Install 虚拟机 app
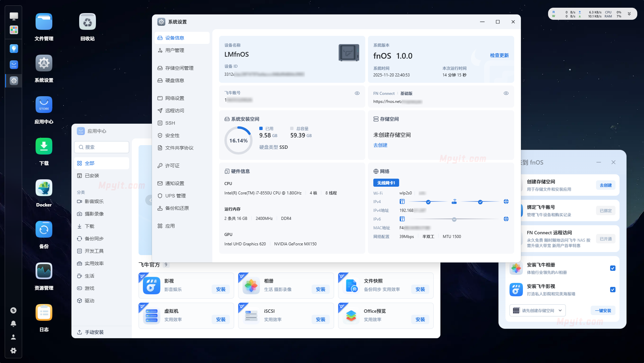 [221, 319]
